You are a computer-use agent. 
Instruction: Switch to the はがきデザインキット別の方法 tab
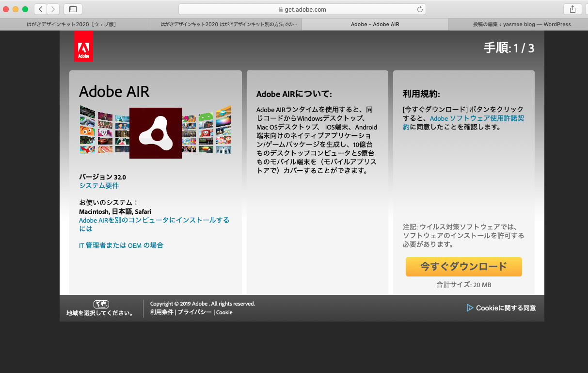225,24
